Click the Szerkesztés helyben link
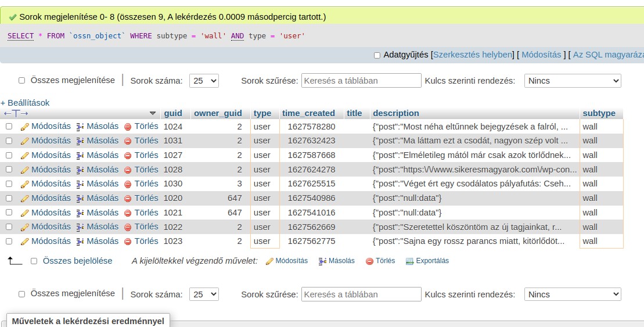Screen dimensions: 644x327 coord(473,55)
